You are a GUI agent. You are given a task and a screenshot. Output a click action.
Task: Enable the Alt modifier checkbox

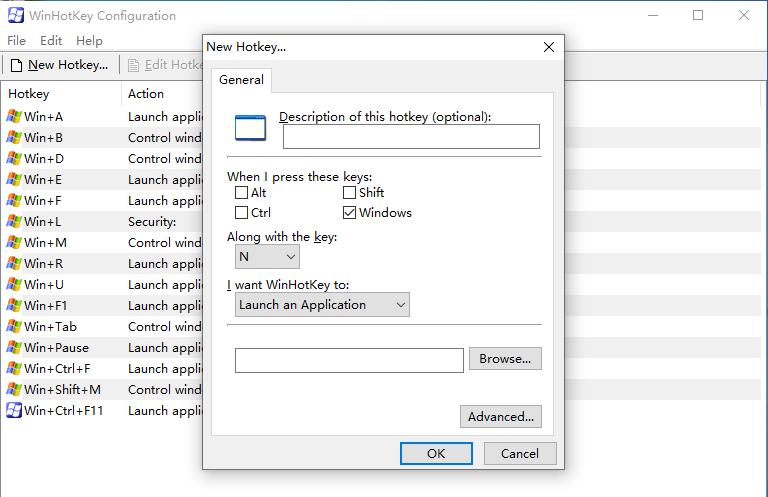[x=241, y=192]
